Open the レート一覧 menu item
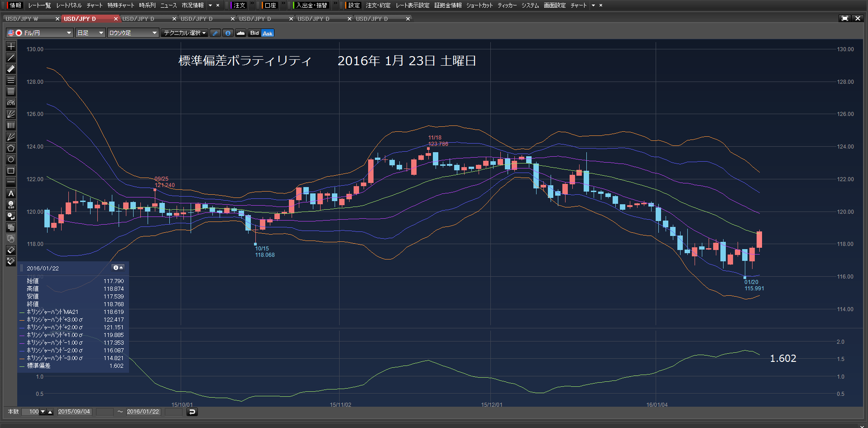 point(39,5)
